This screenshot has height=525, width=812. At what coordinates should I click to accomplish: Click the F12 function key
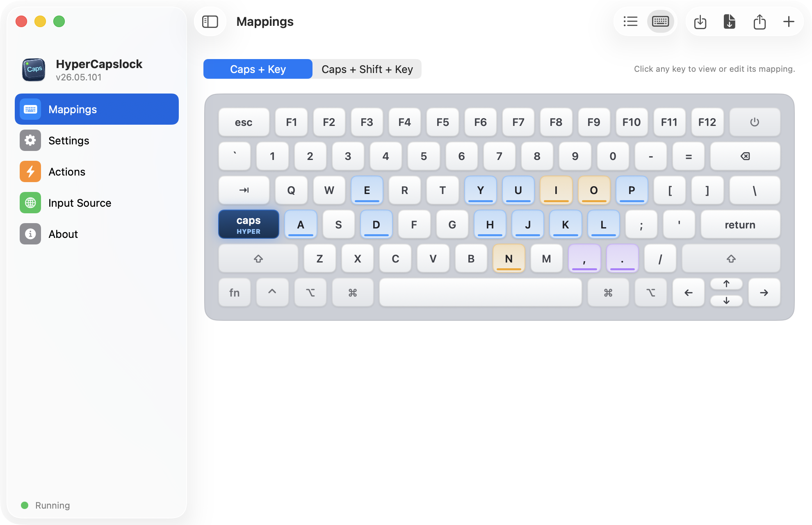point(707,122)
